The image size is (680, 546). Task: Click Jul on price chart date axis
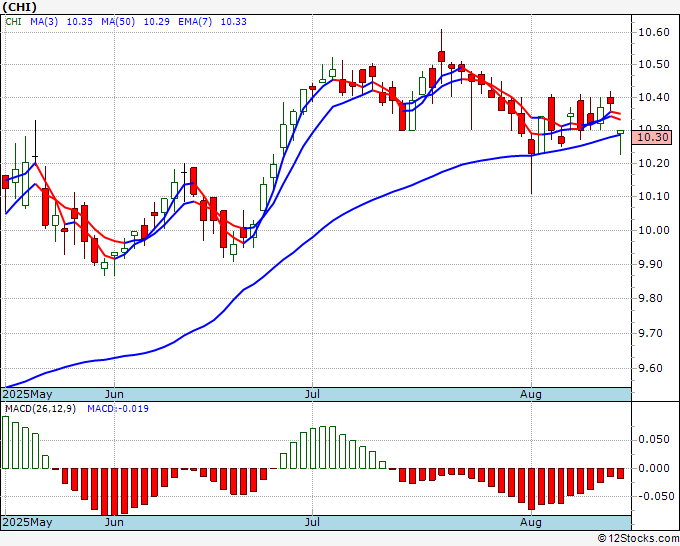click(312, 394)
